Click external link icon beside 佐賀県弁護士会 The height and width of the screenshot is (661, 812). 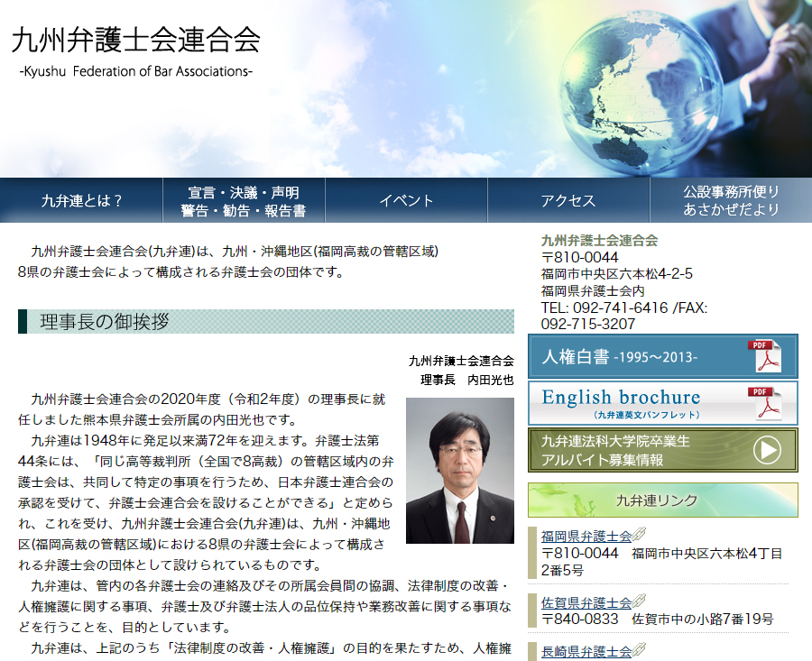pos(639,601)
